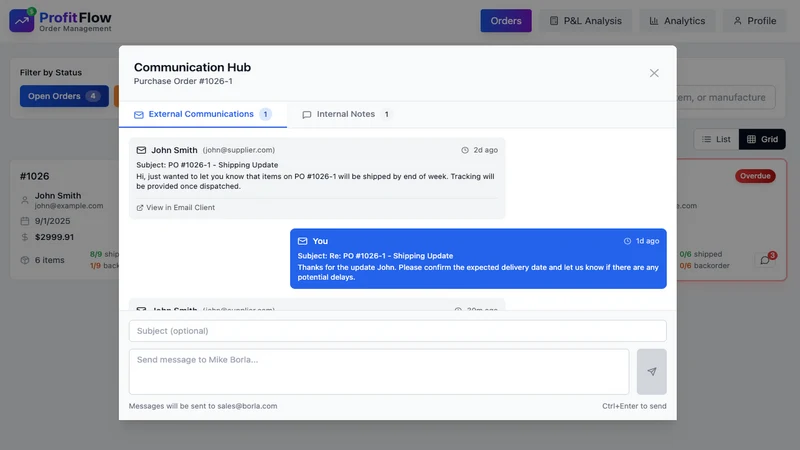The width and height of the screenshot is (800, 450).
Task: Click the order date 9/1/2025
Action: [53, 221]
